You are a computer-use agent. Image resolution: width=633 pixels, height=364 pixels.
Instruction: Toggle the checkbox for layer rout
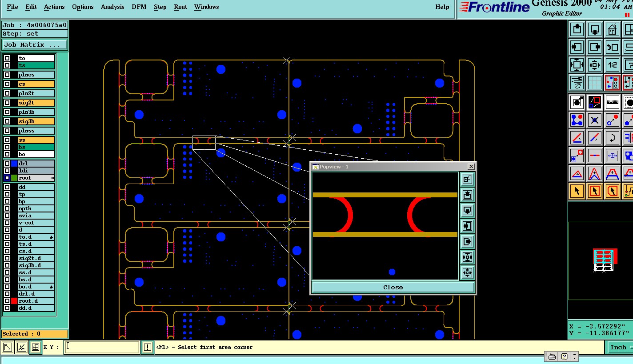(7, 178)
